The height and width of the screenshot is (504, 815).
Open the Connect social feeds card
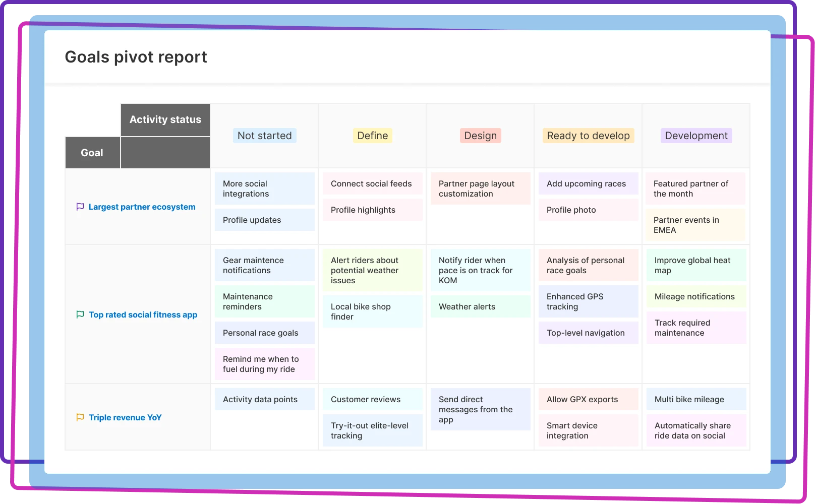372,183
